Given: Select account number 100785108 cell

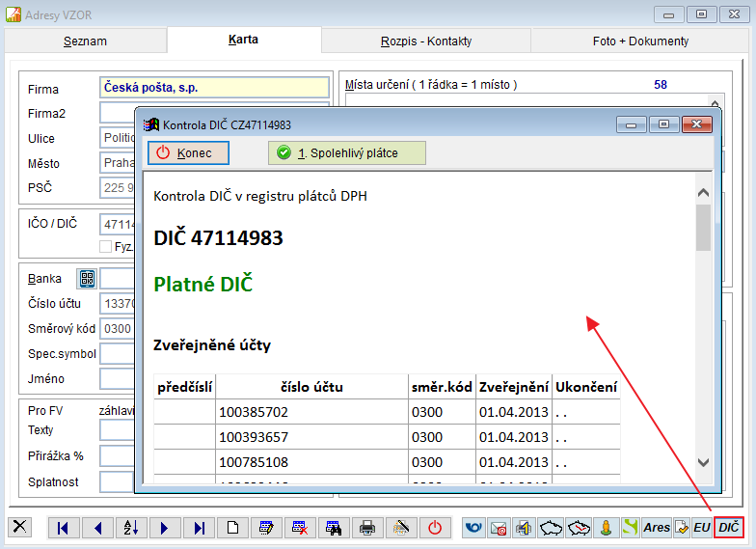Looking at the screenshot, I should [x=311, y=462].
